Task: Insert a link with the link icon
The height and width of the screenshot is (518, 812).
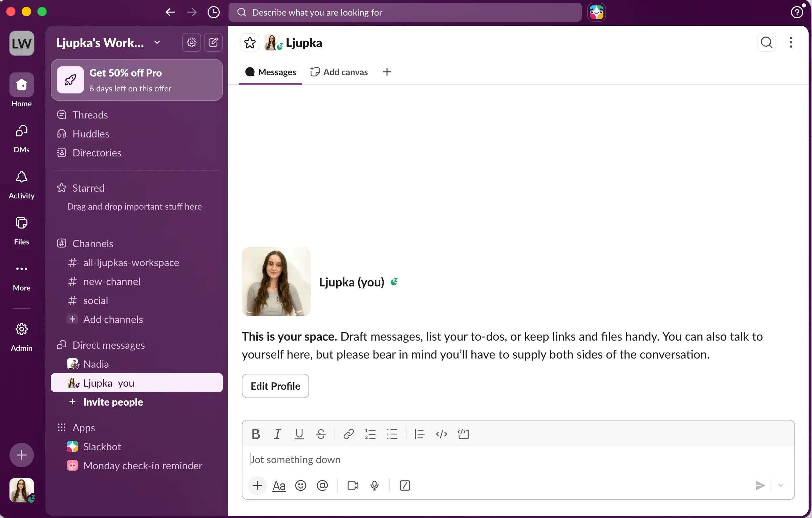Action: point(349,434)
